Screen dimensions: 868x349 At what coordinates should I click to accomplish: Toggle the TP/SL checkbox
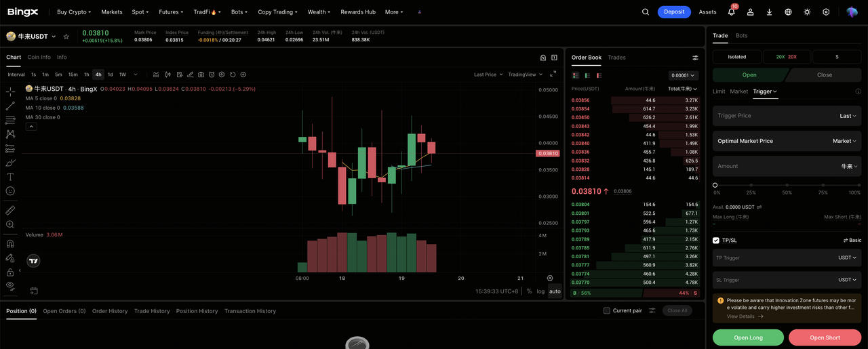pos(716,241)
